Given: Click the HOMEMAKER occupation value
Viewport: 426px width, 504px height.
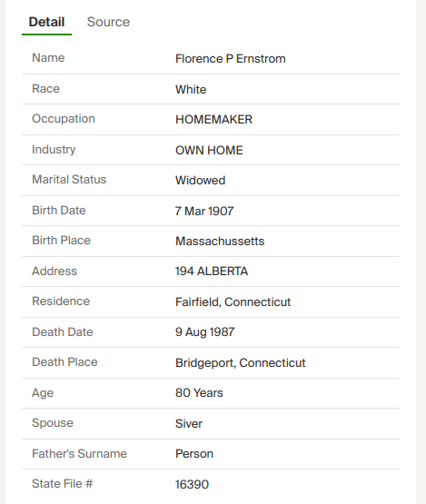Looking at the screenshot, I should coord(213,119).
